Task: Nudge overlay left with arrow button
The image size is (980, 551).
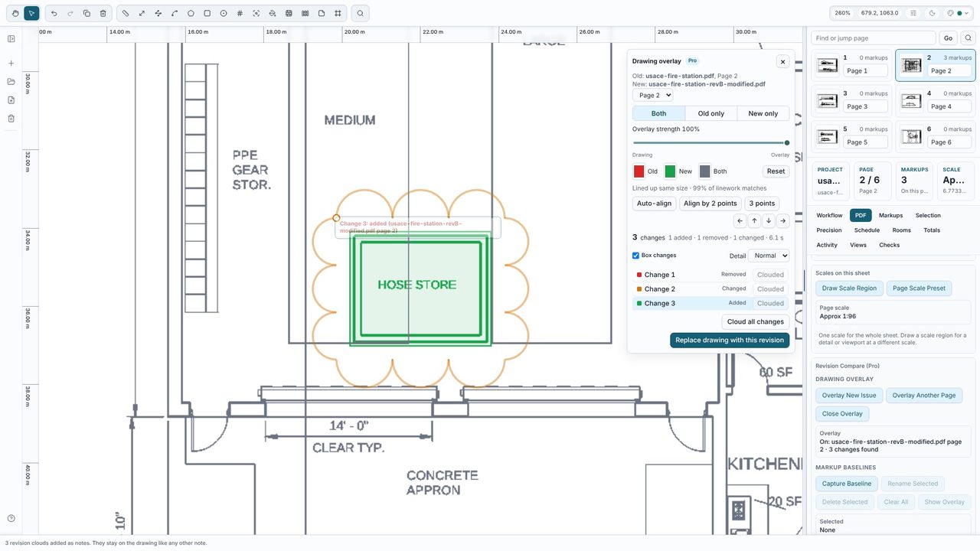Action: click(740, 220)
